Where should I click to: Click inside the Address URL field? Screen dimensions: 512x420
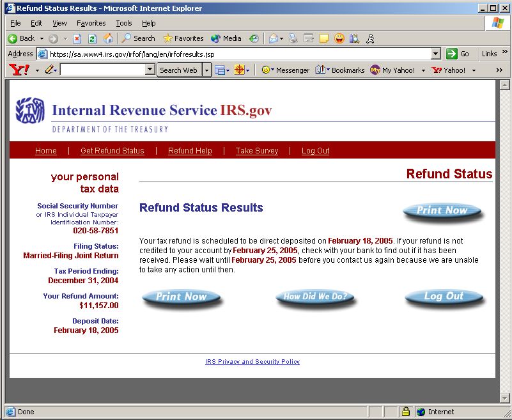point(239,54)
